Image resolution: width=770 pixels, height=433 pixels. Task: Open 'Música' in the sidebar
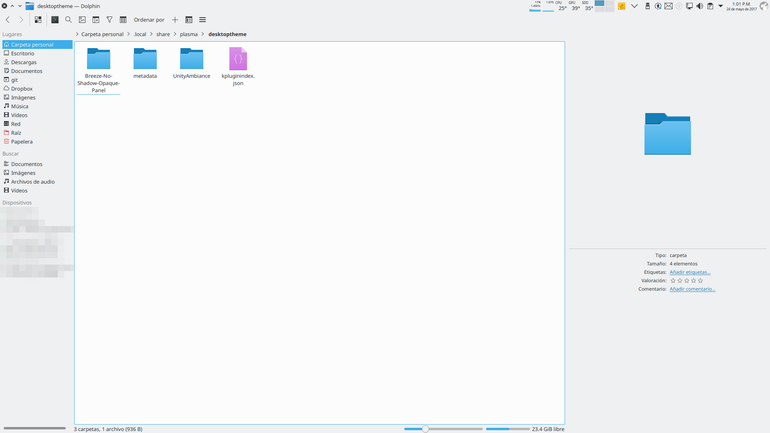tap(37, 107)
